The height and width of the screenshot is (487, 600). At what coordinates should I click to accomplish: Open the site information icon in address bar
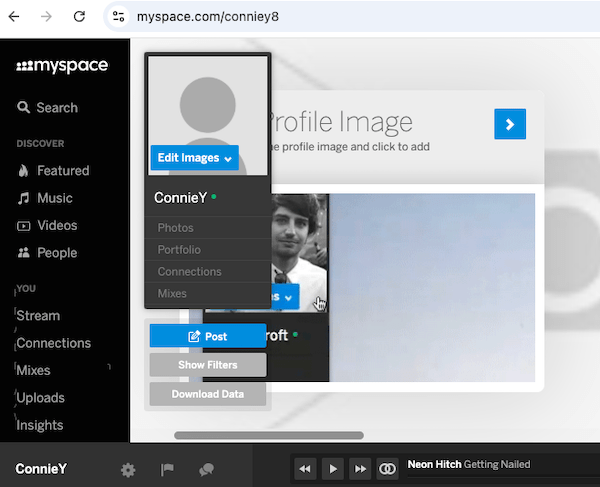[118, 16]
